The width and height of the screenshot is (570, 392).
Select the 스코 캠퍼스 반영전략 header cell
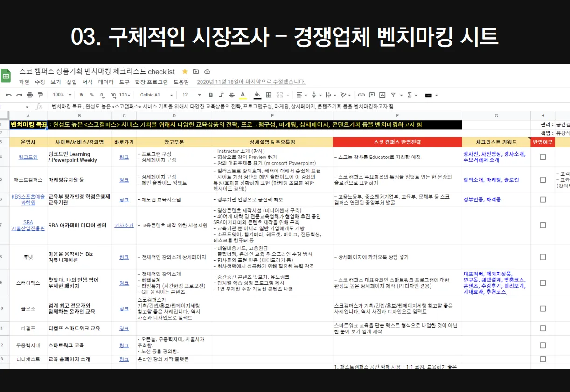[397, 142]
